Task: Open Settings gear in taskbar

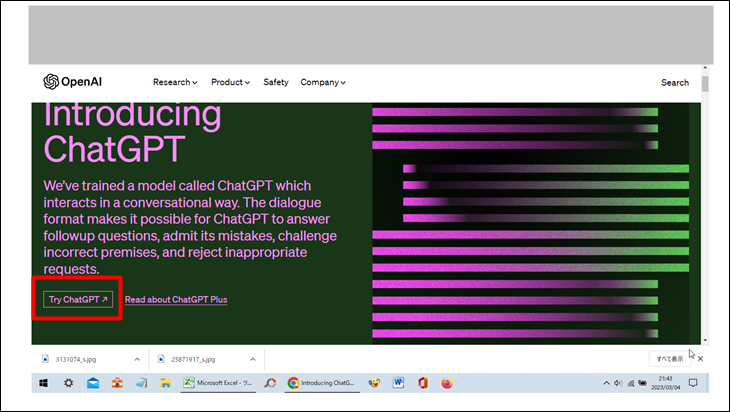Action: click(68, 383)
